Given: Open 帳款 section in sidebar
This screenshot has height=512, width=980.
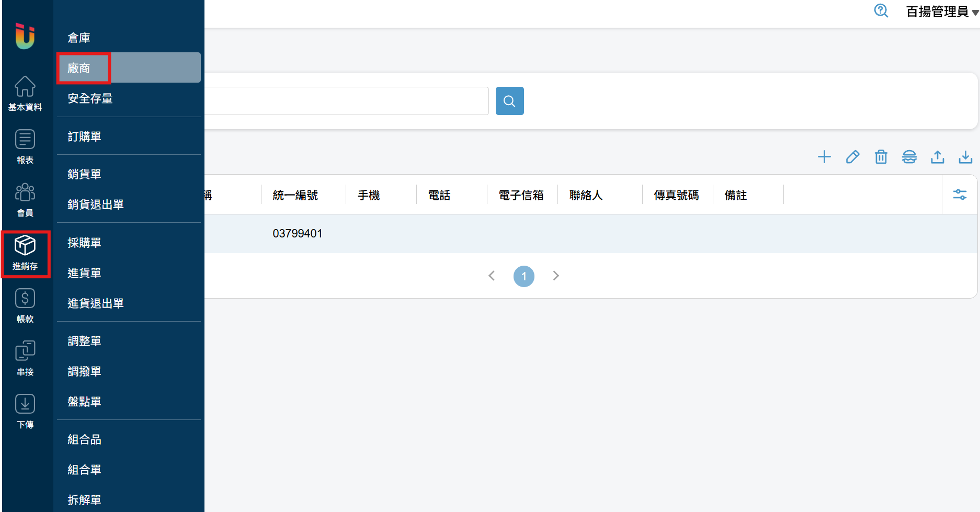Looking at the screenshot, I should click(25, 305).
